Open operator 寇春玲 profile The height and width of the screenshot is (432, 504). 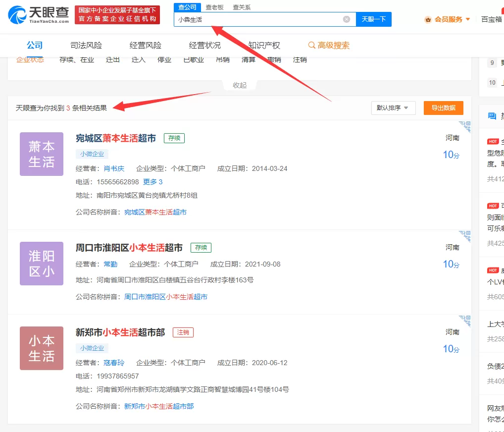pyautogui.click(x=114, y=363)
